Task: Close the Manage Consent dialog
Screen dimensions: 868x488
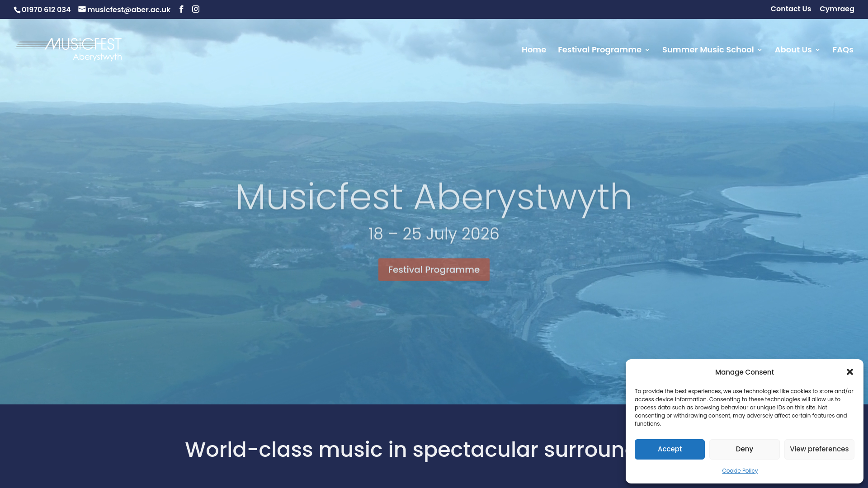Action: pos(850,372)
